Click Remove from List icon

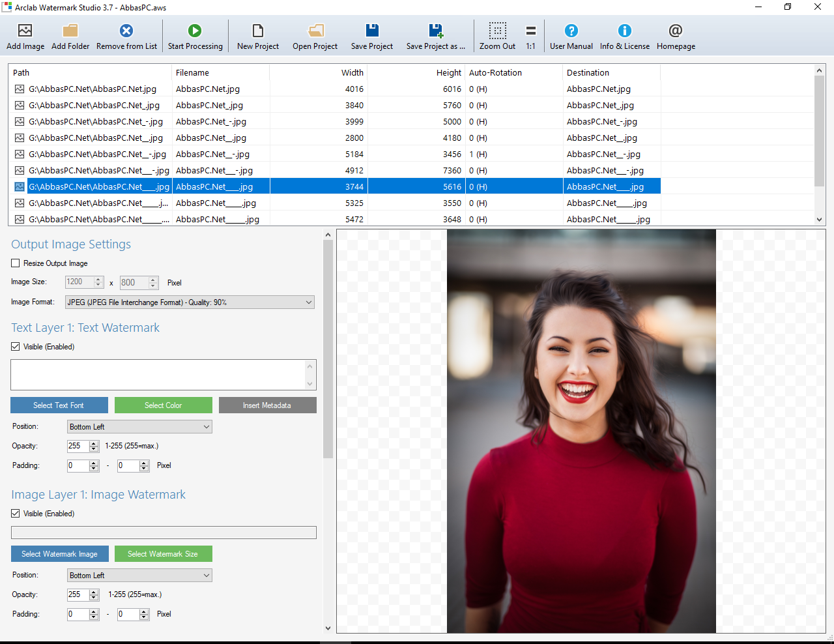(x=126, y=31)
